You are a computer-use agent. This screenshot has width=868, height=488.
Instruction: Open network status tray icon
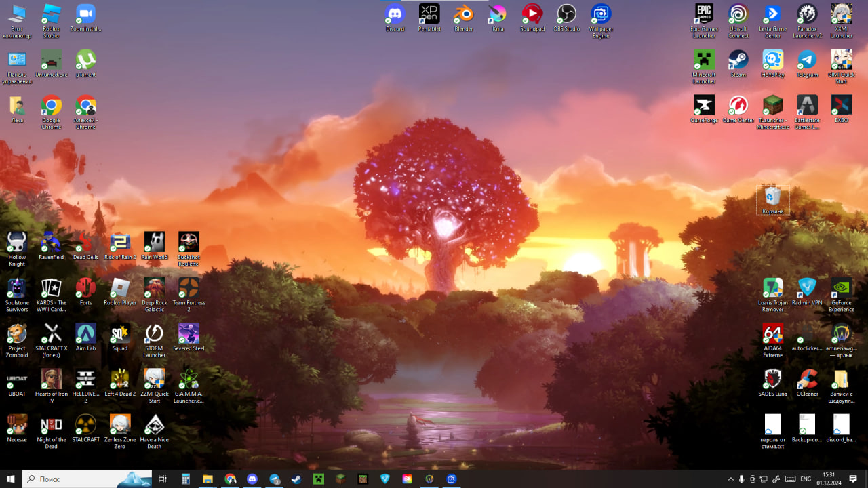[x=764, y=479]
